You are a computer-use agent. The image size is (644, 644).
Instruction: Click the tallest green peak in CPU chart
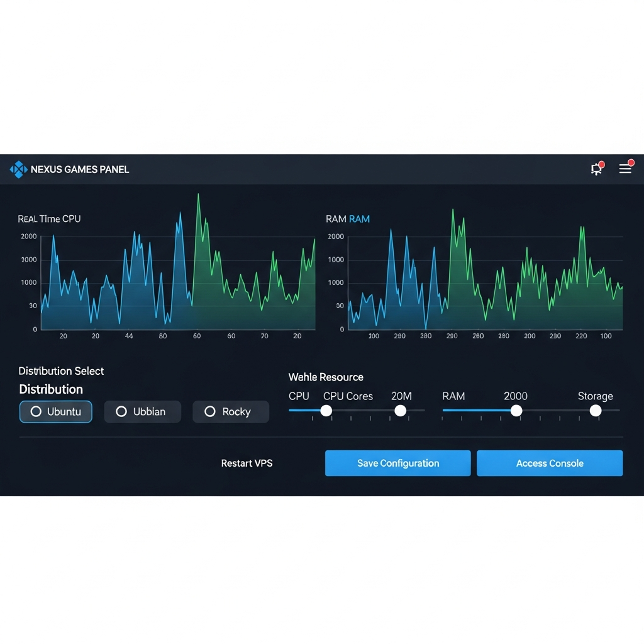point(198,195)
